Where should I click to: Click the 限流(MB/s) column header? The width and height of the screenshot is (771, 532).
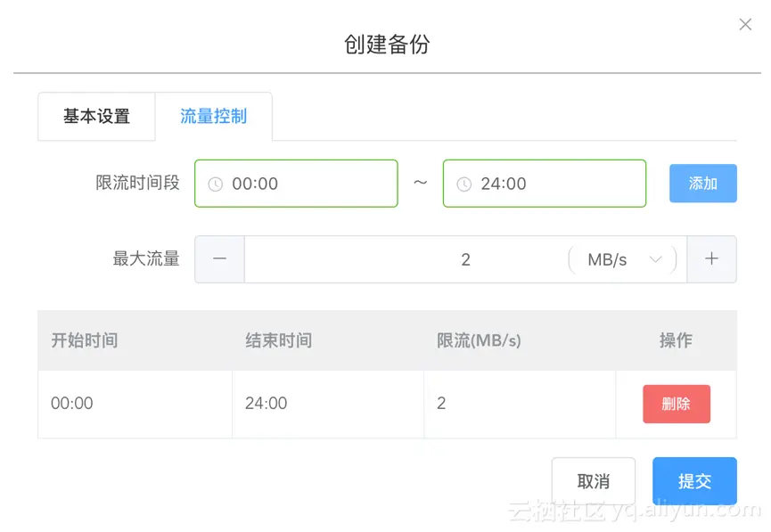[479, 340]
